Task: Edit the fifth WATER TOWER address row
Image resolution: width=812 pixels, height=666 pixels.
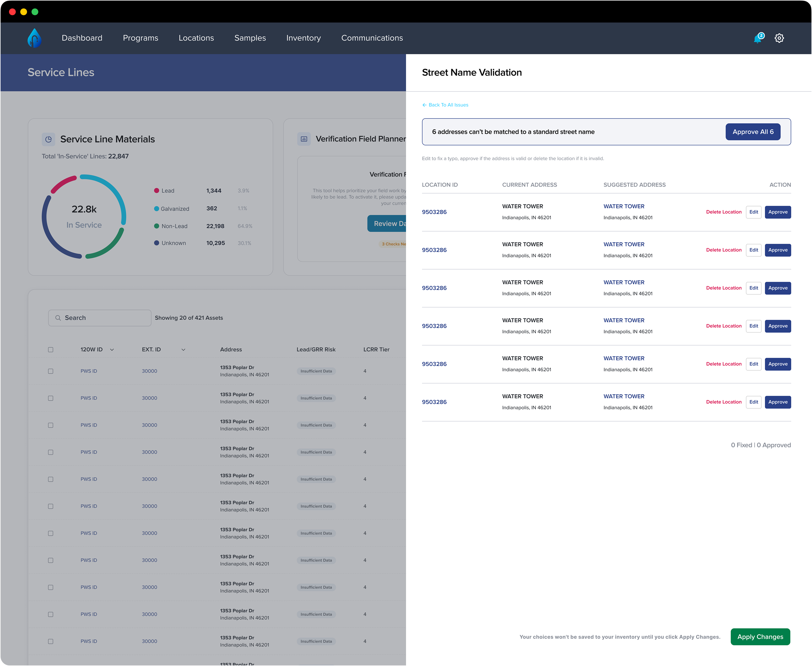Action: pos(754,364)
